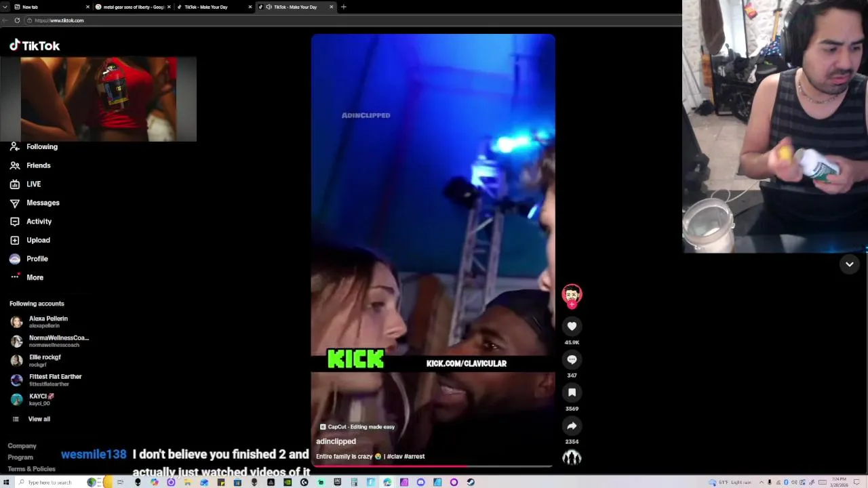Open the notification center icon

pos(856,482)
